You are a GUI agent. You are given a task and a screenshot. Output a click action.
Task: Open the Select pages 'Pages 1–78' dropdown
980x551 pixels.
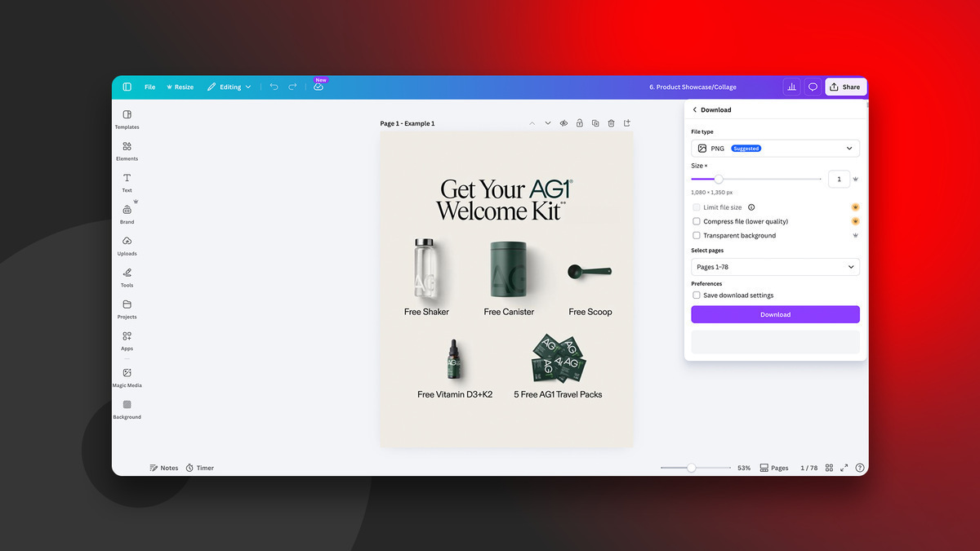pyautogui.click(x=775, y=267)
